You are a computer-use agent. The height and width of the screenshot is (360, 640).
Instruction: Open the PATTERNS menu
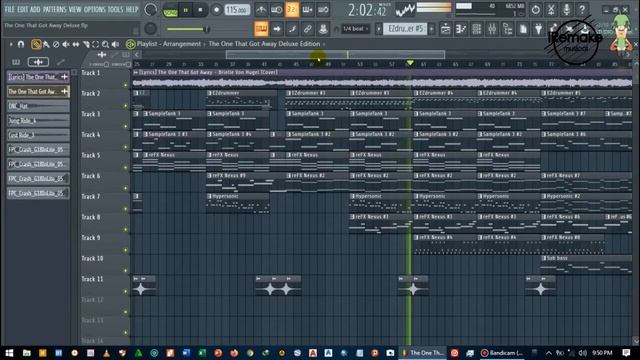[54, 9]
